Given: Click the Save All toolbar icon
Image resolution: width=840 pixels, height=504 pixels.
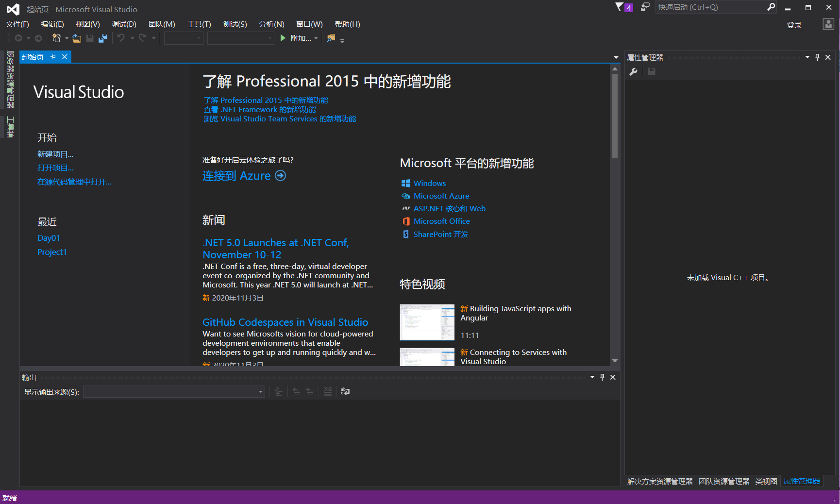Looking at the screenshot, I should [x=103, y=38].
